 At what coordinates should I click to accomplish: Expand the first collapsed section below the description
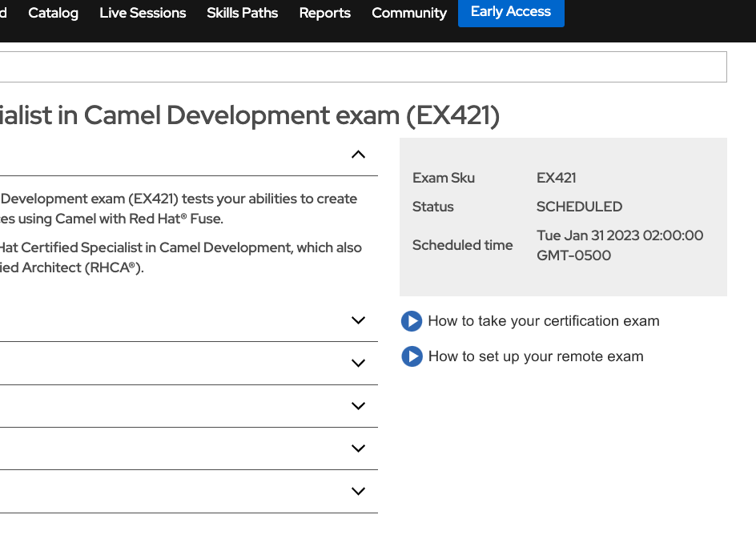click(358, 320)
